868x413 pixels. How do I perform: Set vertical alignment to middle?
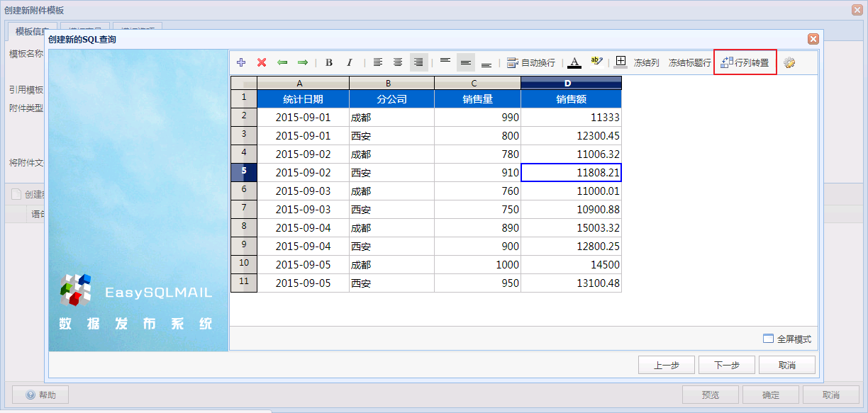466,62
